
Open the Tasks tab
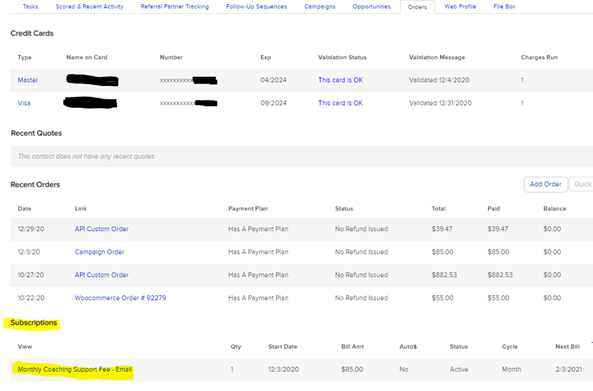tap(30, 6)
